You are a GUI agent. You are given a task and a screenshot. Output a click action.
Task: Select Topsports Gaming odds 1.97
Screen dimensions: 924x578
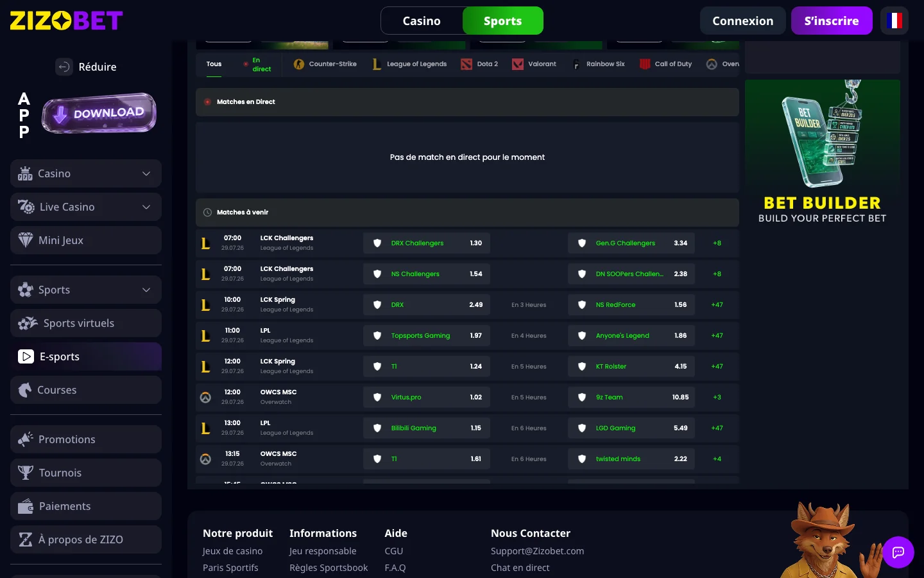[x=427, y=336]
